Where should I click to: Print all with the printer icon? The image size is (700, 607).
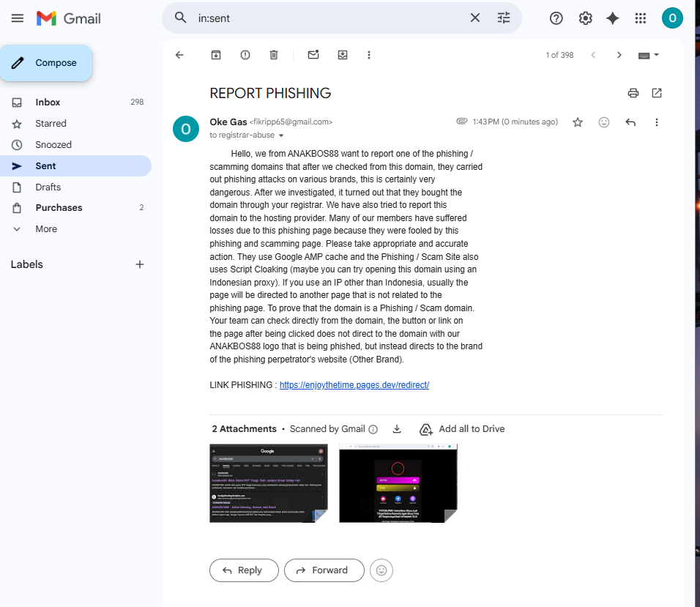pyautogui.click(x=633, y=93)
